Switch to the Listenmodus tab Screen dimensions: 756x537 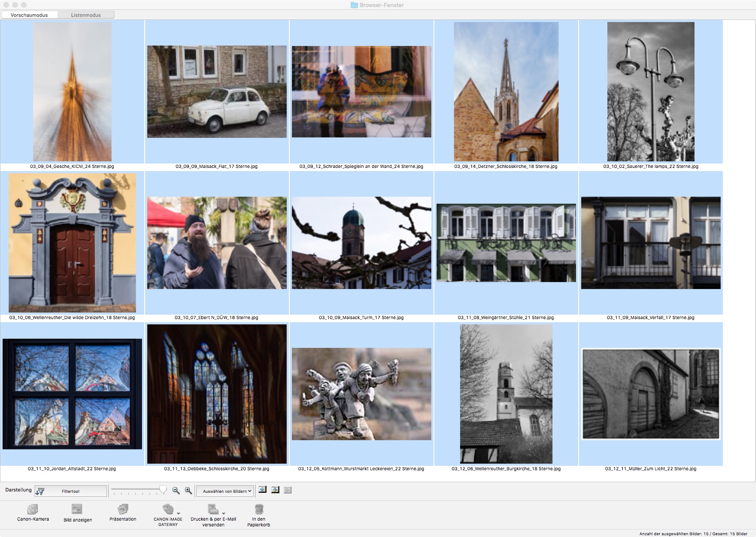point(86,15)
